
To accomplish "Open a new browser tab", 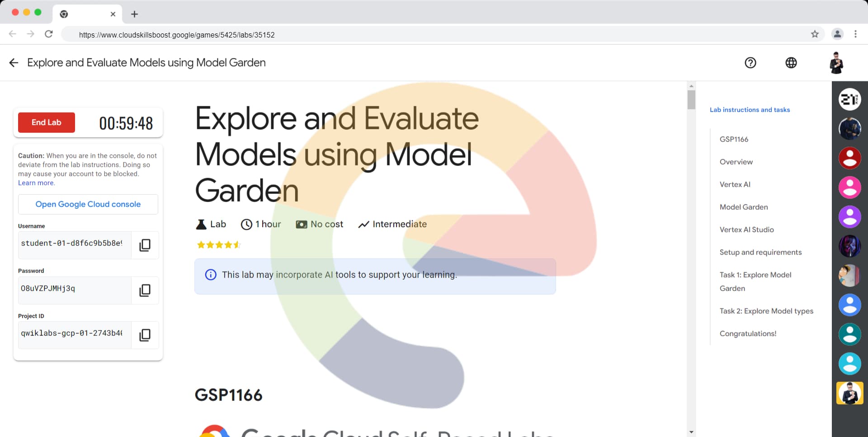I will pos(134,14).
